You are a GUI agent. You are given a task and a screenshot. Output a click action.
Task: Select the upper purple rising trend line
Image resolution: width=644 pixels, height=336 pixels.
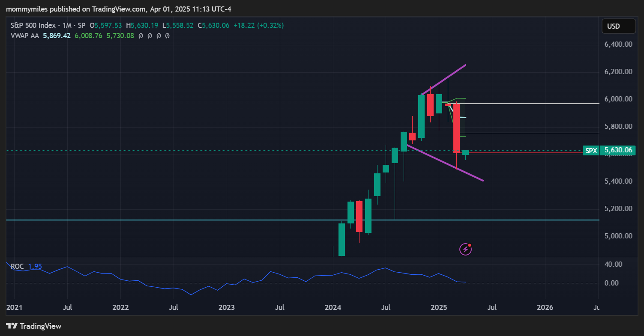444,80
